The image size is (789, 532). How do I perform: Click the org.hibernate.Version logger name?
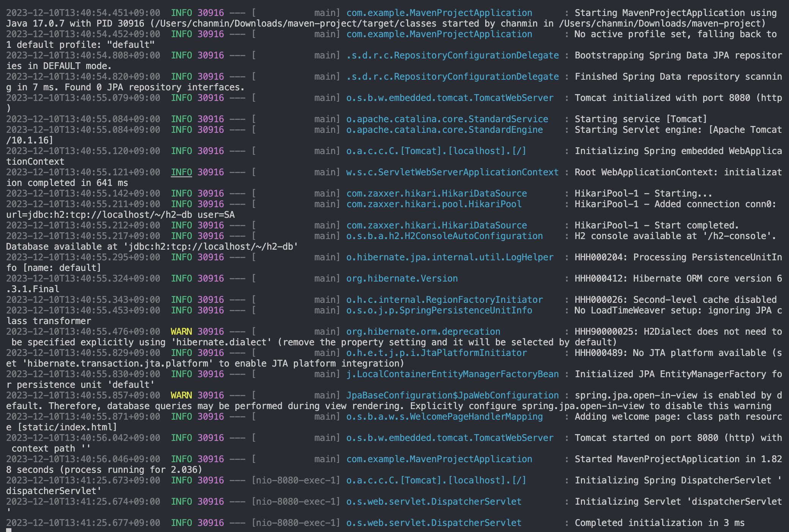pyautogui.click(x=402, y=279)
